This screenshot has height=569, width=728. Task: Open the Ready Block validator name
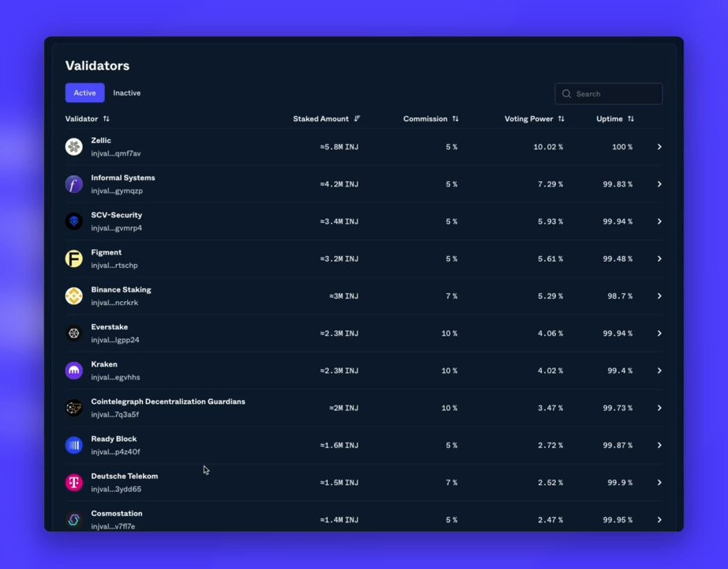[x=114, y=439]
